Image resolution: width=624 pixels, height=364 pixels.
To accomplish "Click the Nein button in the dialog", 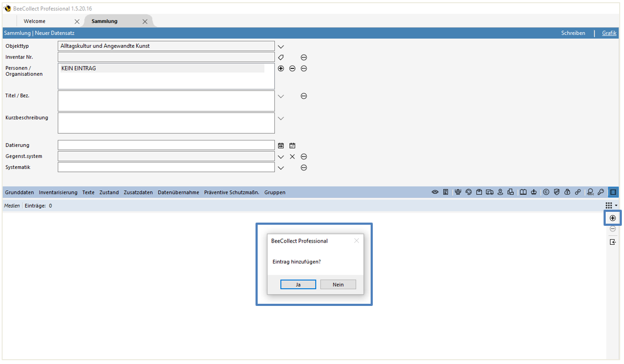I will tap(338, 284).
